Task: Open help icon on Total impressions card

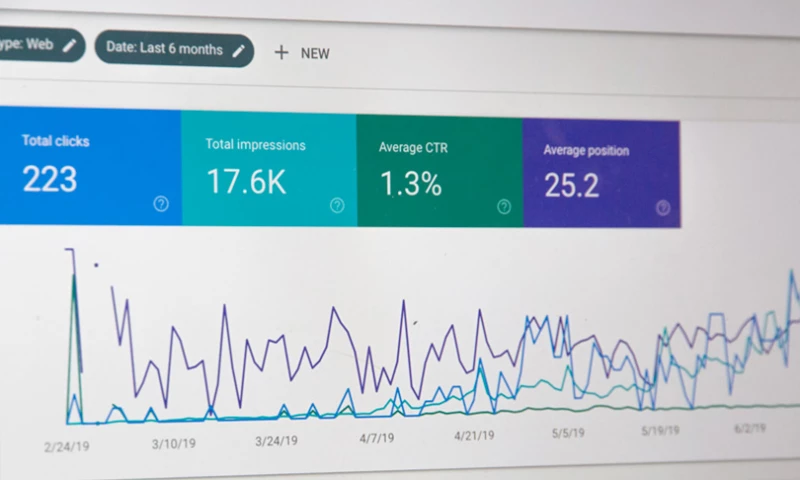Action: (337, 206)
